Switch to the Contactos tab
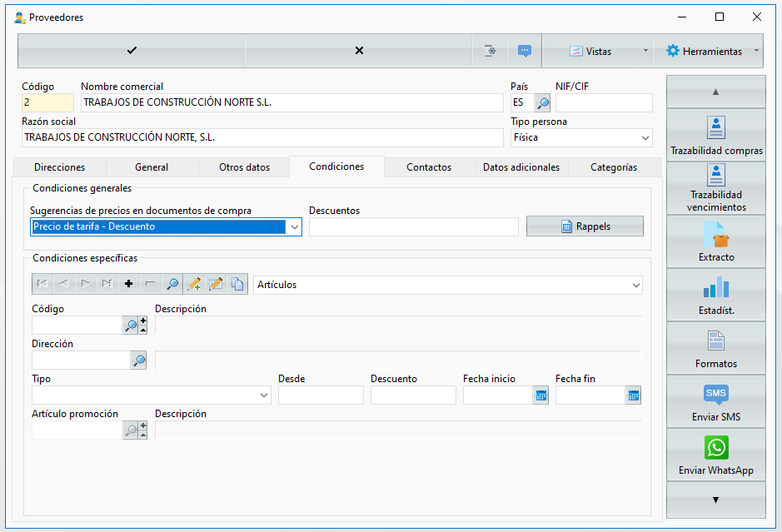Viewport: 782px width, 532px height. point(429,167)
